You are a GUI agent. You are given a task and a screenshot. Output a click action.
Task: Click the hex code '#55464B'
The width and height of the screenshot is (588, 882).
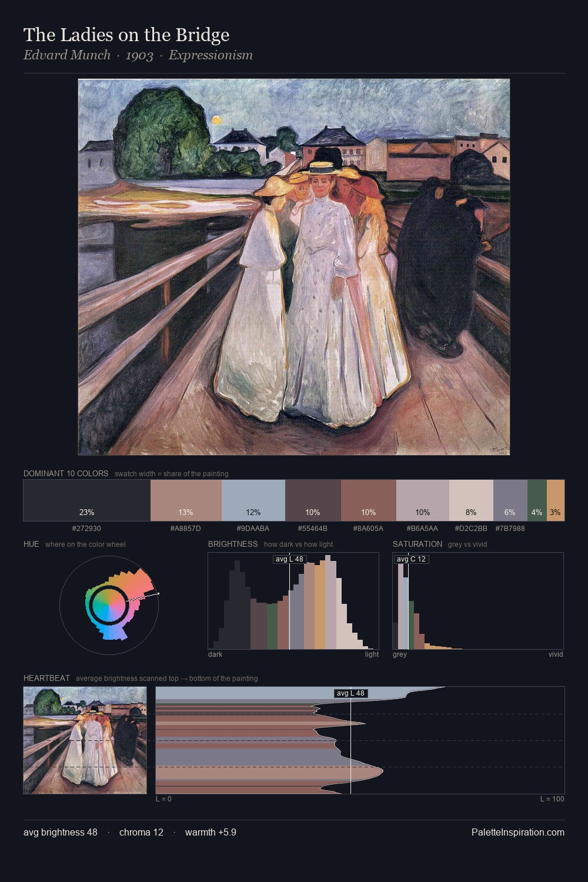pyautogui.click(x=313, y=529)
